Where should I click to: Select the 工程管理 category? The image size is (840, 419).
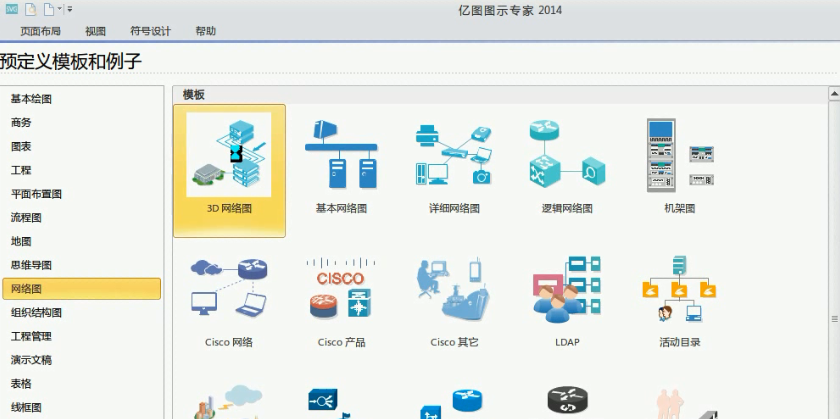point(81,336)
